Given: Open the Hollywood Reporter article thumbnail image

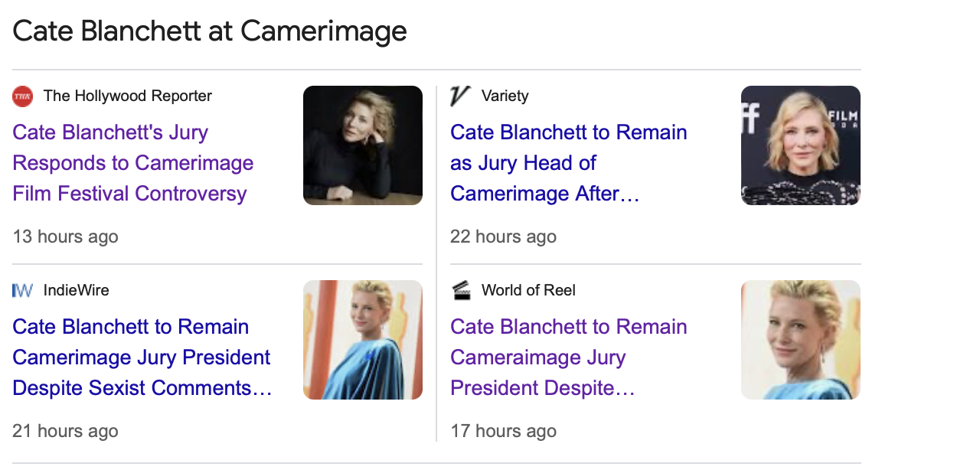Looking at the screenshot, I should coord(363,145).
